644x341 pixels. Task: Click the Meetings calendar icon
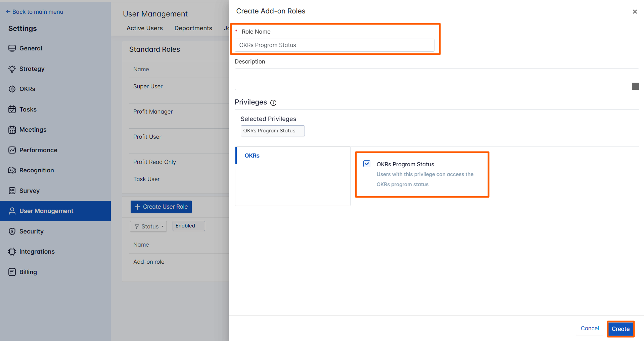(12, 130)
